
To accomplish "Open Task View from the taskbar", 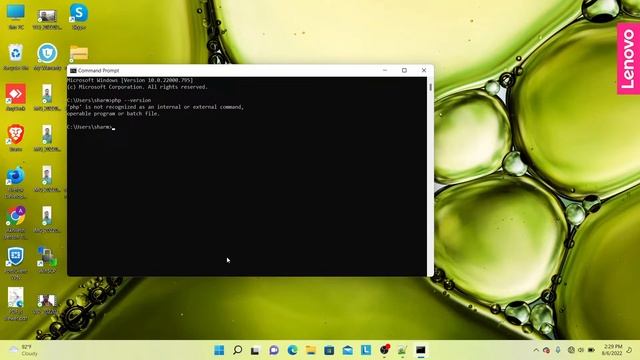I will click(256, 350).
